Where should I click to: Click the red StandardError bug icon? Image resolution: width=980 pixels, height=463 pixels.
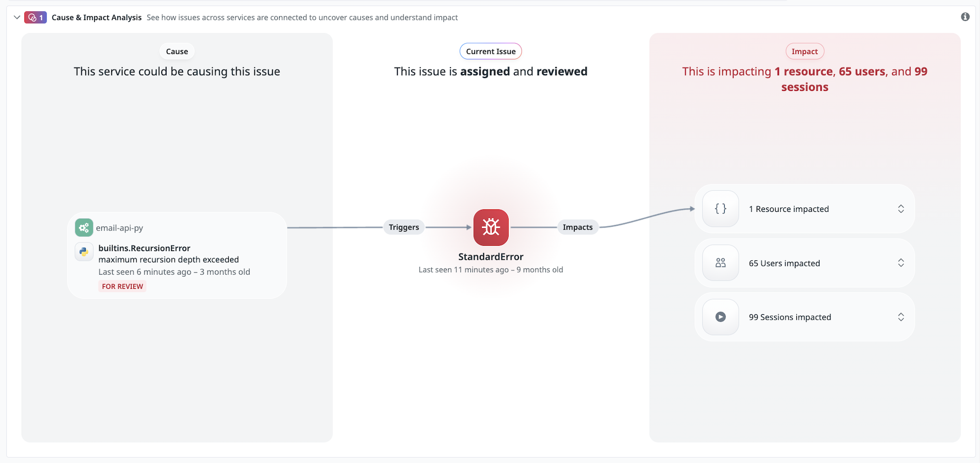point(490,227)
